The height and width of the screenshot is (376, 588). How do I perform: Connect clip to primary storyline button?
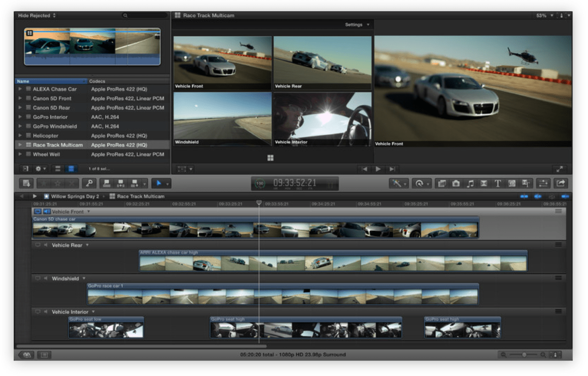click(x=107, y=183)
